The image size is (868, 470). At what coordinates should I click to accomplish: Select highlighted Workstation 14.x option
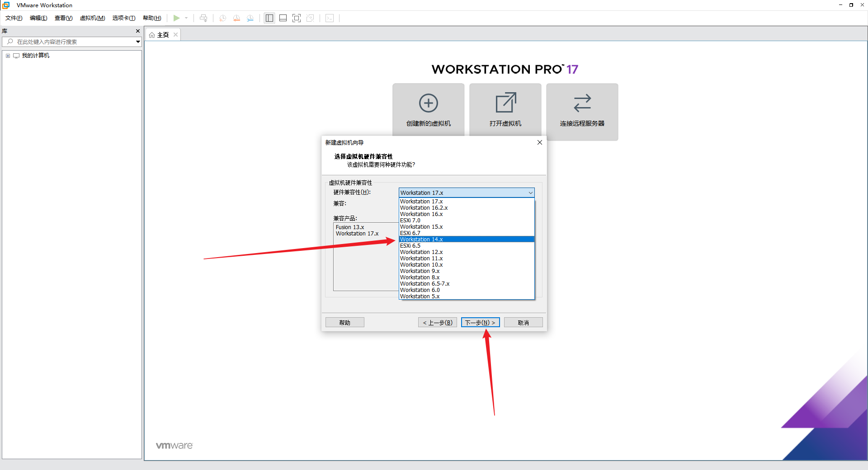click(x=467, y=240)
